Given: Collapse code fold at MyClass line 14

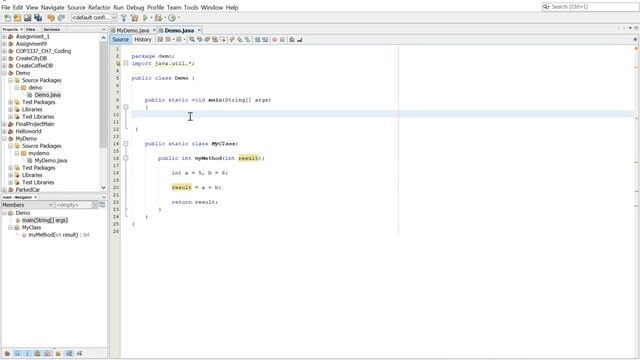Looking at the screenshot, I should point(126,144).
